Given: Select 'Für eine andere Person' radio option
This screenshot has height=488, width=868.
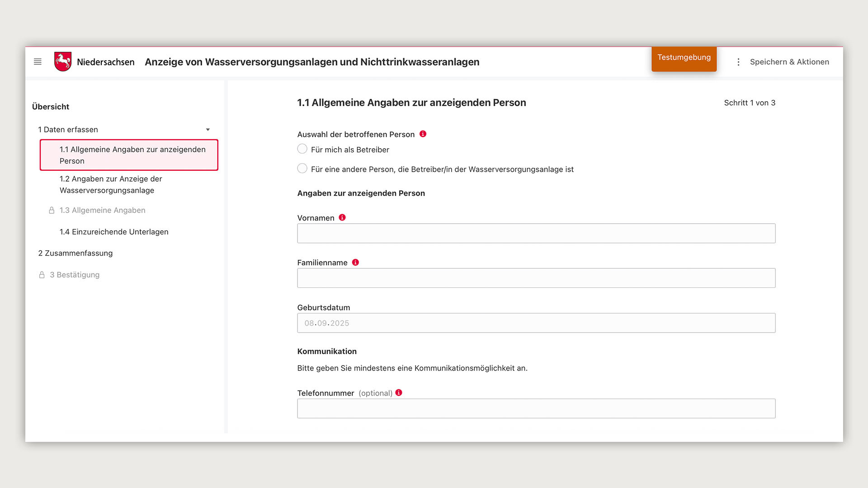Looking at the screenshot, I should point(302,169).
